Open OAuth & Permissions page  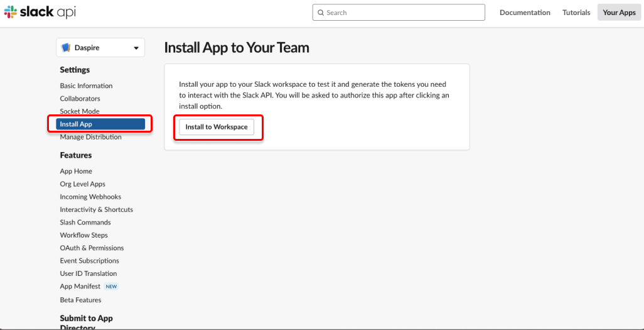(92, 248)
